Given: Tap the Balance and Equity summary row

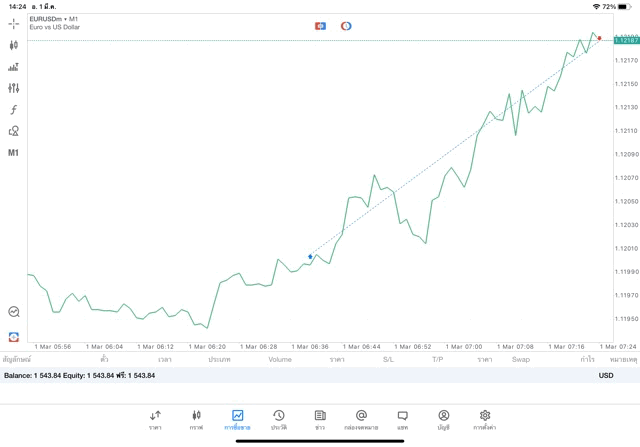Looking at the screenshot, I should tap(320, 376).
